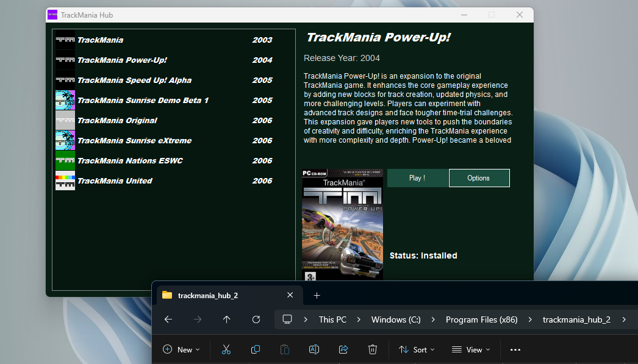638x364 pixels.
Task: Click the Share icon in Explorer toolbar
Action: (x=343, y=349)
